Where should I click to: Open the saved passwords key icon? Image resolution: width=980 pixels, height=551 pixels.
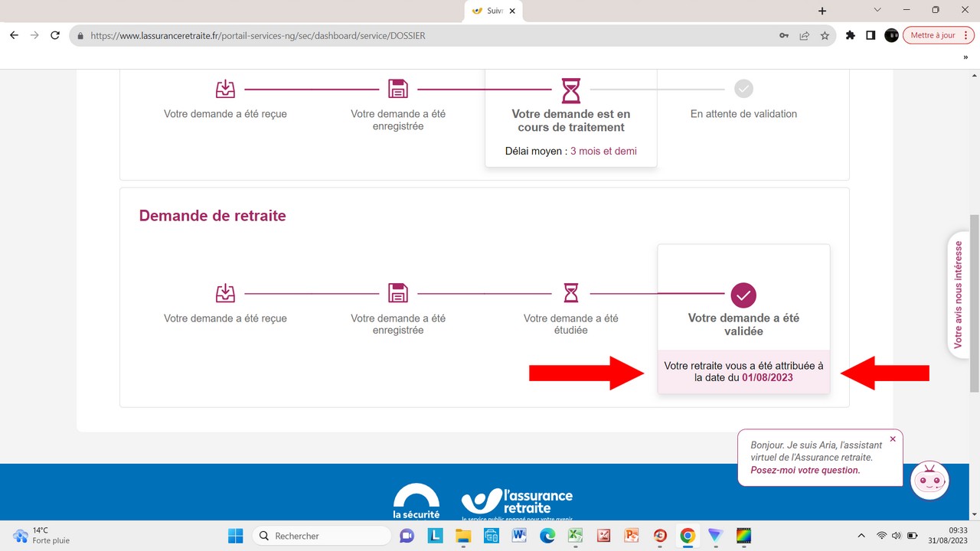(x=784, y=35)
